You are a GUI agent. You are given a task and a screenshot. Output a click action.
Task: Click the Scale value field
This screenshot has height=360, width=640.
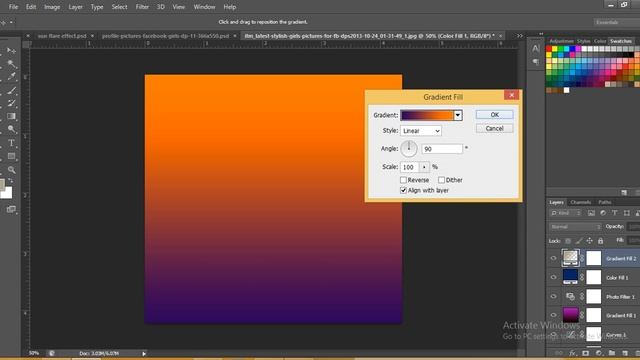click(410, 167)
